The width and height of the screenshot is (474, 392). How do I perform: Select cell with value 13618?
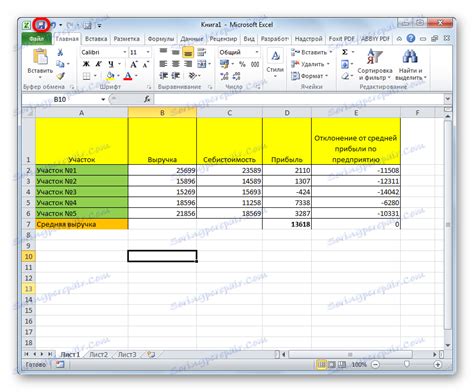tap(287, 224)
